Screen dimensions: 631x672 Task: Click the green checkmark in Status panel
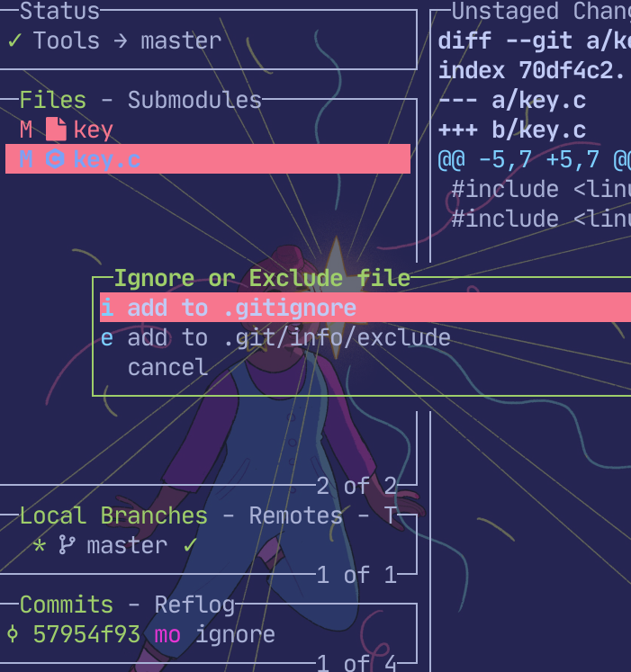point(14,40)
